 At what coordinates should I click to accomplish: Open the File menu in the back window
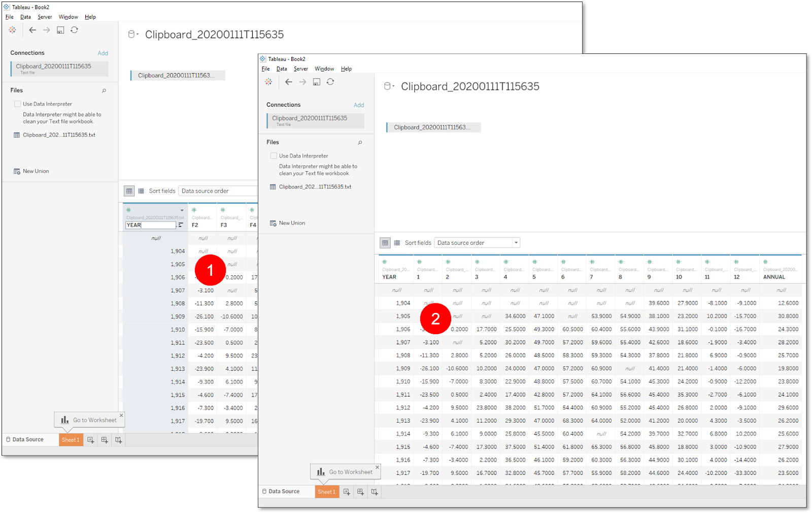[10, 17]
